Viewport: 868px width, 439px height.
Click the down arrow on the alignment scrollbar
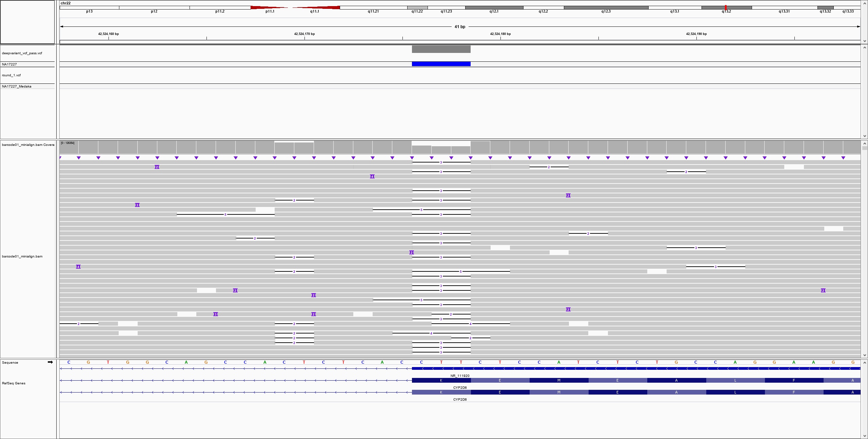[x=865, y=355]
